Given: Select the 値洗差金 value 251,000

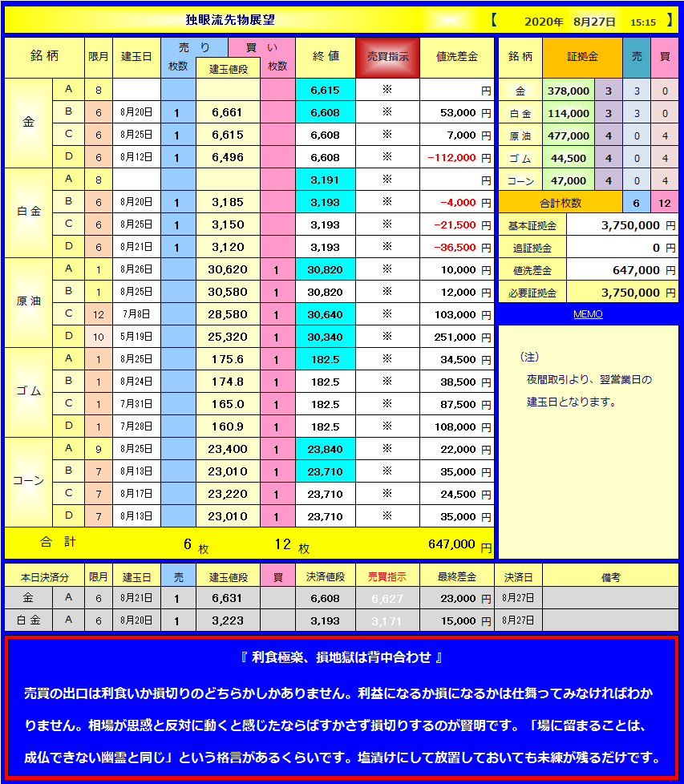Looking at the screenshot, I should pyautogui.click(x=455, y=337).
